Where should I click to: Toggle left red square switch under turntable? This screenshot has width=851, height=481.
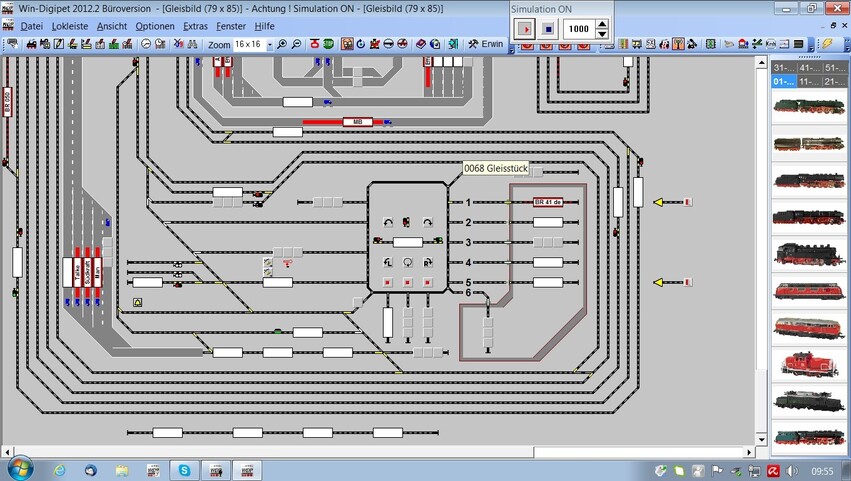388,282
